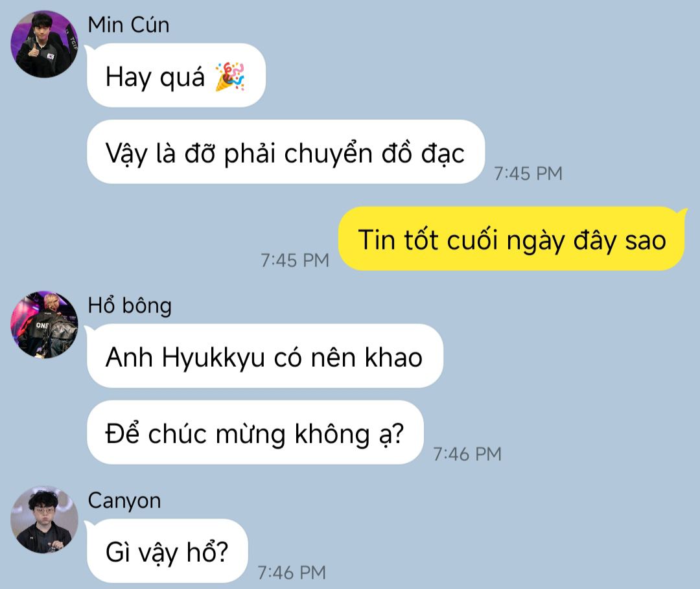The width and height of the screenshot is (700, 589).
Task: Tap the yellow "Tin tốt cuối ngày đây sao" bubble
Action: [x=511, y=238]
